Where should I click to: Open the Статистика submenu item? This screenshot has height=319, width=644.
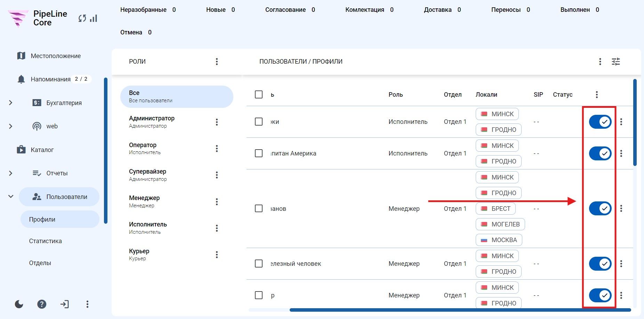click(46, 241)
